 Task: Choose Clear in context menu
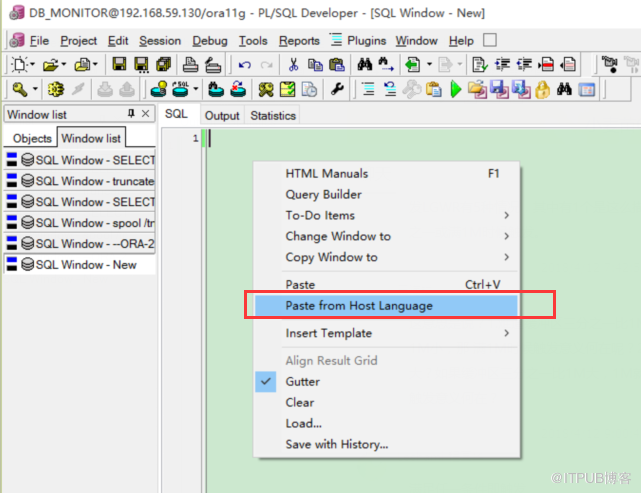click(386, 402)
